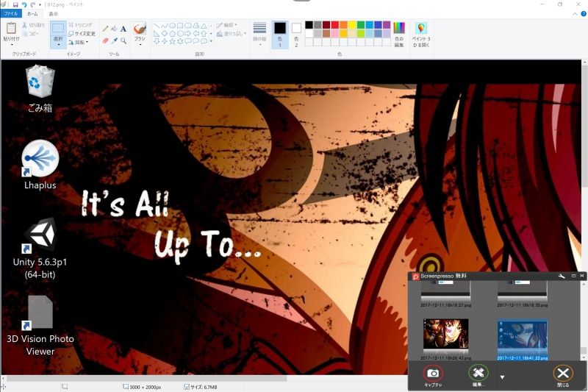This screenshot has width=588, height=392.
Task: Open the shape Fill (塗りつぶし) dropdown
Action: click(232, 34)
